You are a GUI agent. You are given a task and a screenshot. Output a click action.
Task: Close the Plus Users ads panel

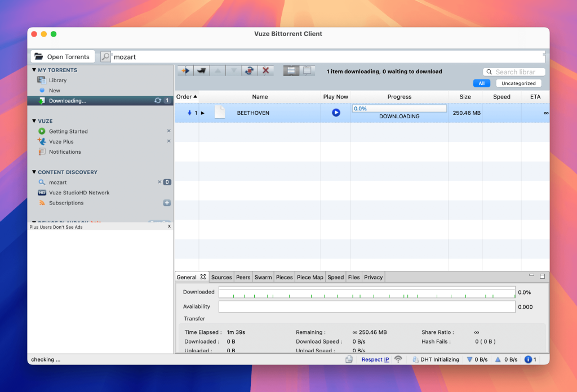[169, 226]
